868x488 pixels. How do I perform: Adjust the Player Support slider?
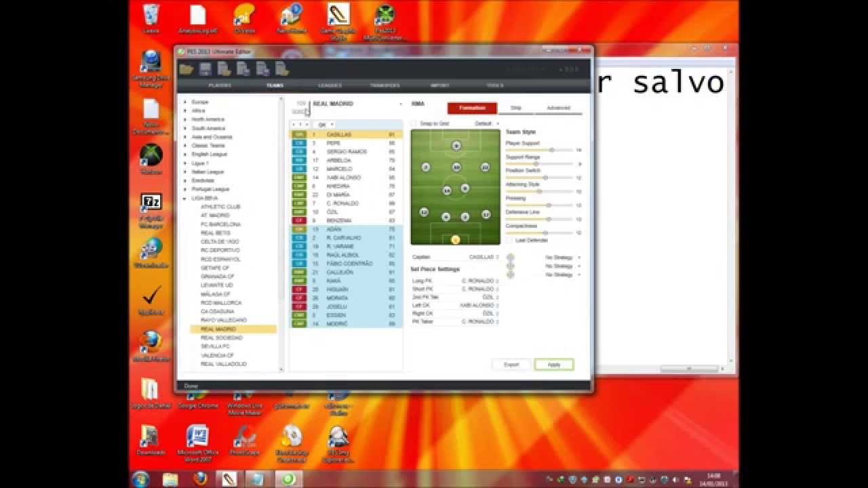coord(540,150)
